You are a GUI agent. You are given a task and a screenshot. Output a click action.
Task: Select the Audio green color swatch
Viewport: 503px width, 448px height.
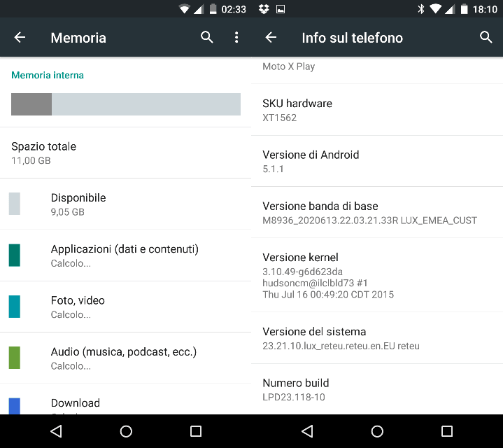[x=15, y=358]
